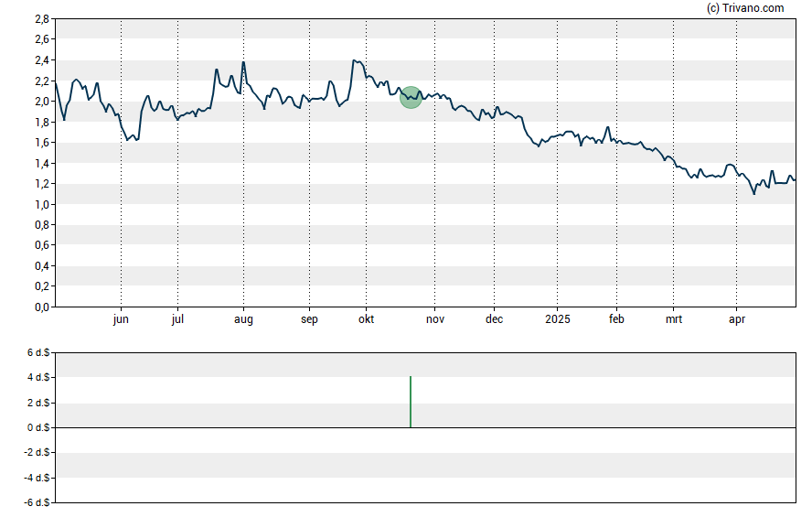Click the '-4 d.$' axis label

coord(37,478)
